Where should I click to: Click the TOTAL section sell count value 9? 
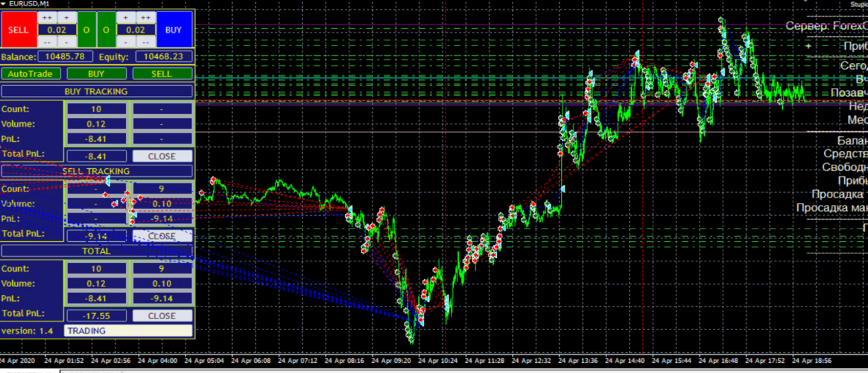(161, 269)
